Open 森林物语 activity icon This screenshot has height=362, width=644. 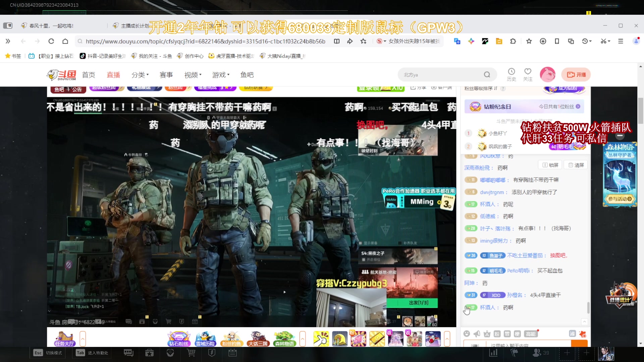284,339
